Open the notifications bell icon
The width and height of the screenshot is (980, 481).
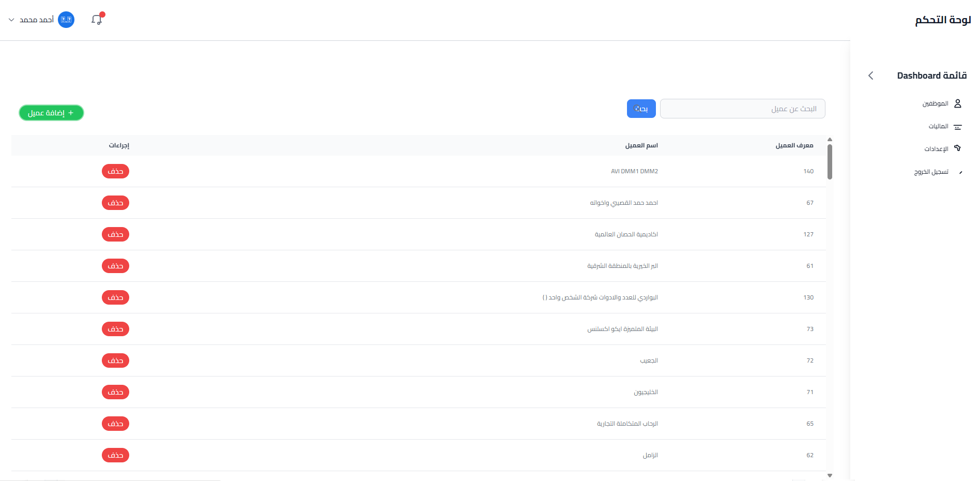tap(96, 20)
